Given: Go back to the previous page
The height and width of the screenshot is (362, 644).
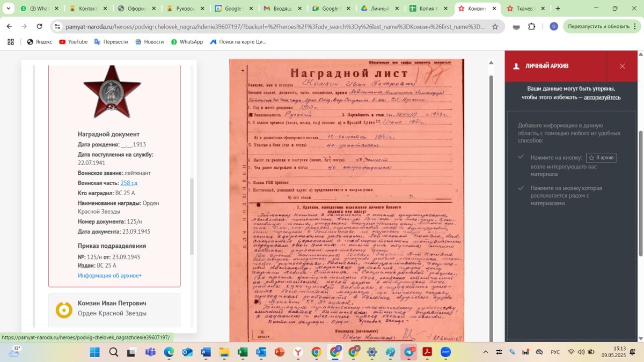Looking at the screenshot, I should 9,26.
